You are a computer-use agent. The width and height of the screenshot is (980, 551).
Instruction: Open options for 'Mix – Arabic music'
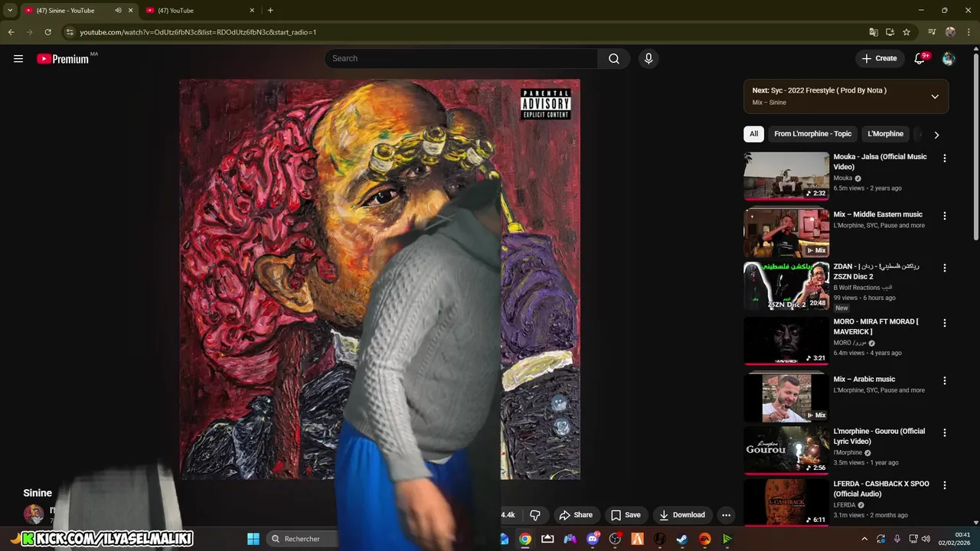[944, 380]
